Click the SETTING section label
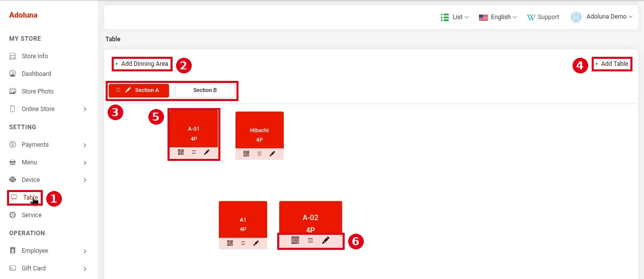 pyautogui.click(x=23, y=127)
